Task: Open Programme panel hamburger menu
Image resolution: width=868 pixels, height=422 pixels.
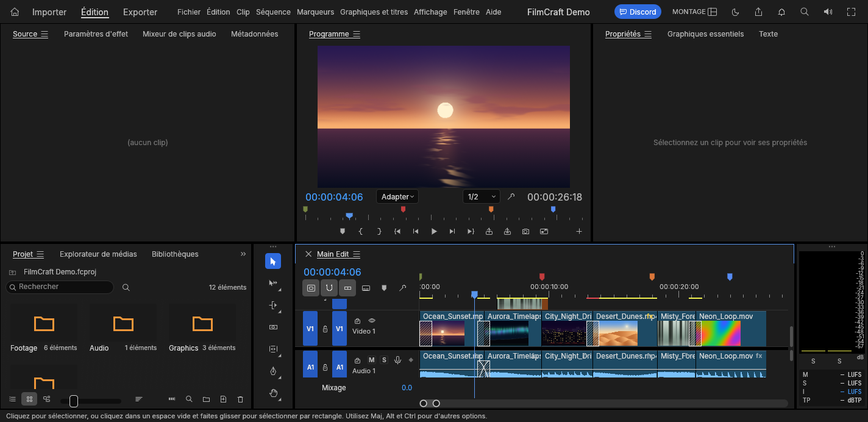Action: coord(357,34)
